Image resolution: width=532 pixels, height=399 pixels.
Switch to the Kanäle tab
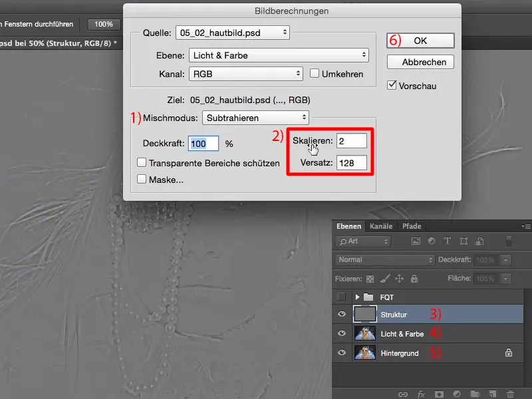click(x=381, y=226)
